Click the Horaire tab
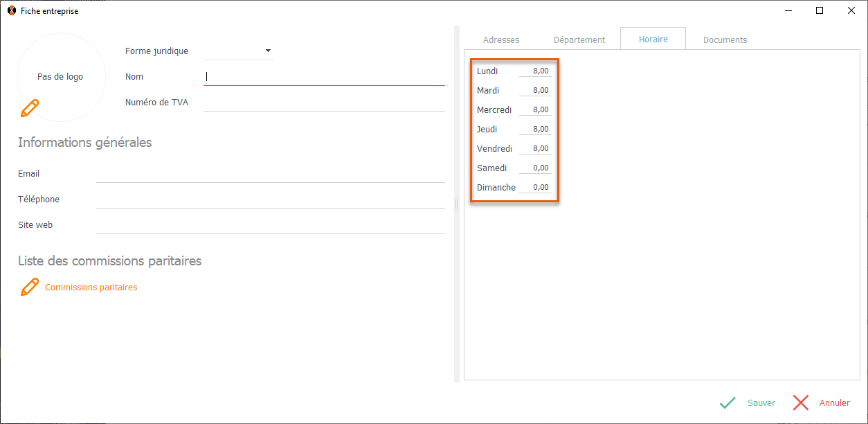The width and height of the screenshot is (868, 424). coord(653,39)
